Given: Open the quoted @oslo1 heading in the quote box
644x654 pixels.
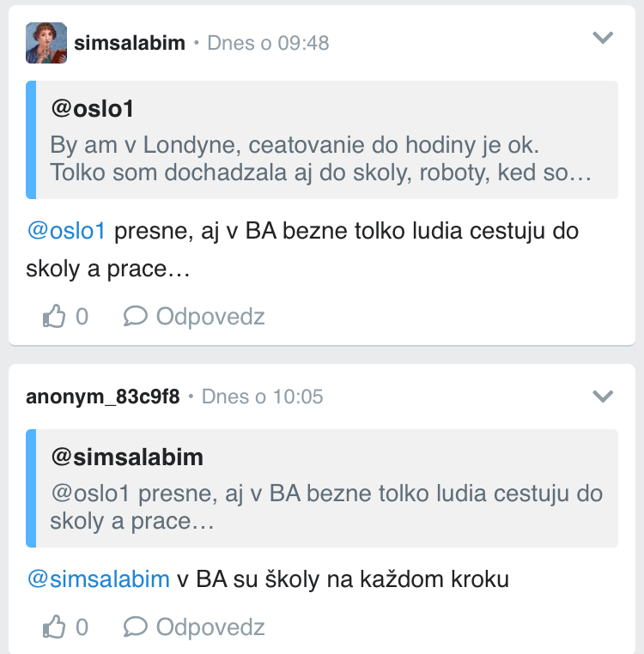Looking at the screenshot, I should (93, 109).
